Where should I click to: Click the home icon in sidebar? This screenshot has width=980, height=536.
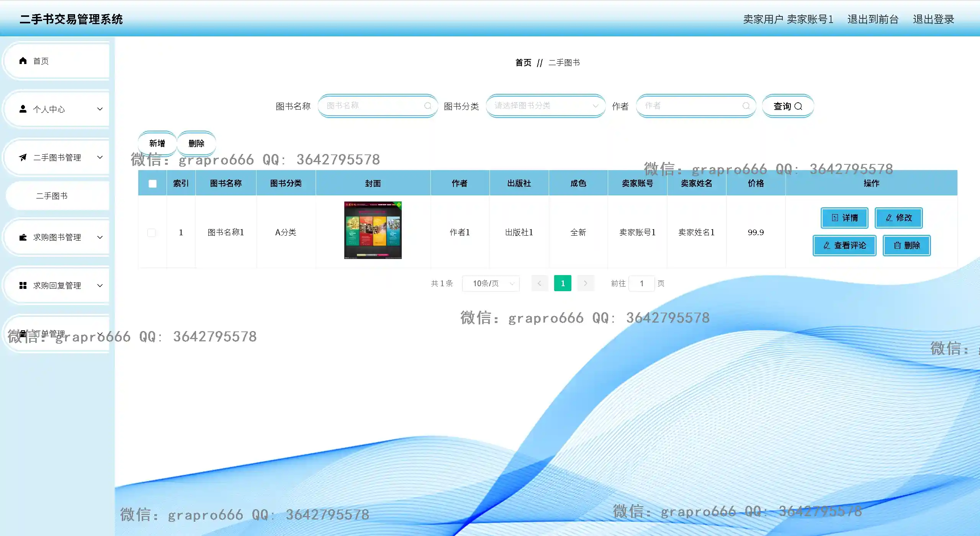23,61
